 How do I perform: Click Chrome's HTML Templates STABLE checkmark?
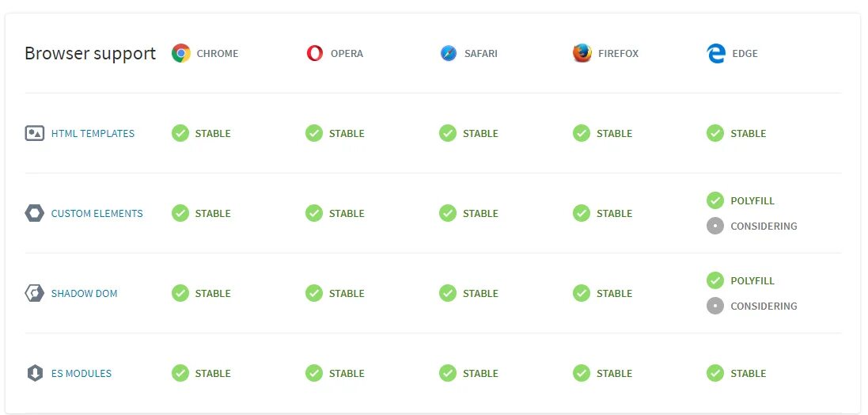(x=180, y=133)
